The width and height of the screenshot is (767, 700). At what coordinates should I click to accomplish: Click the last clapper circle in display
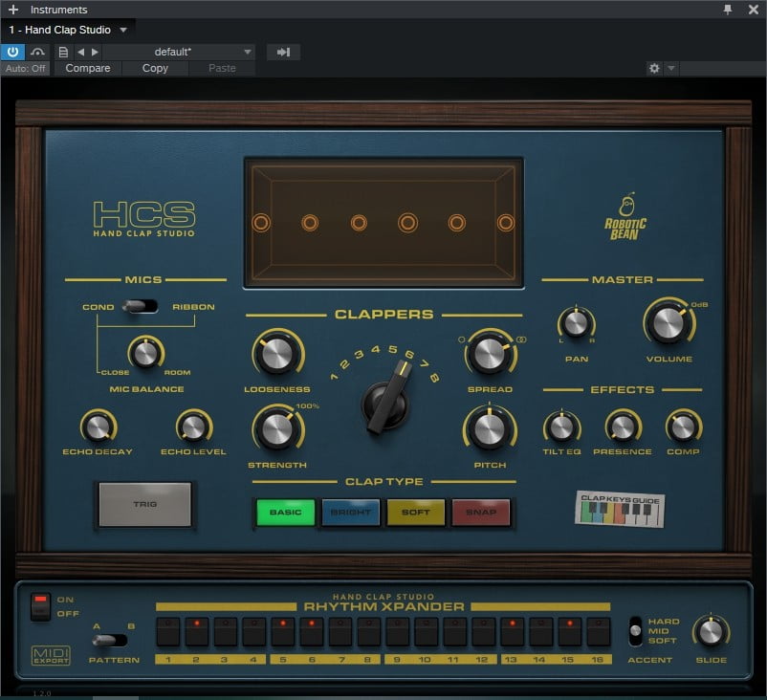coord(506,223)
